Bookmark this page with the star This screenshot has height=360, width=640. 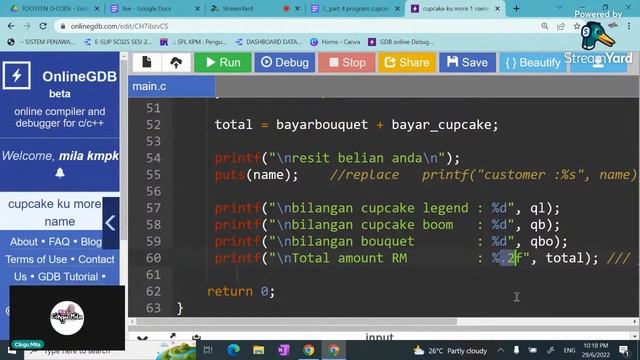[x=576, y=26]
